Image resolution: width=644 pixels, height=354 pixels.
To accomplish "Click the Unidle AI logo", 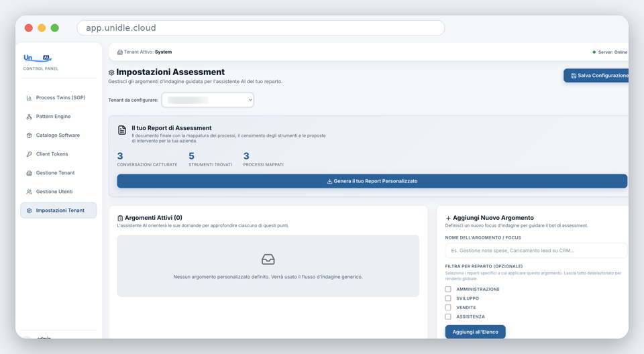I will pyautogui.click(x=38, y=58).
